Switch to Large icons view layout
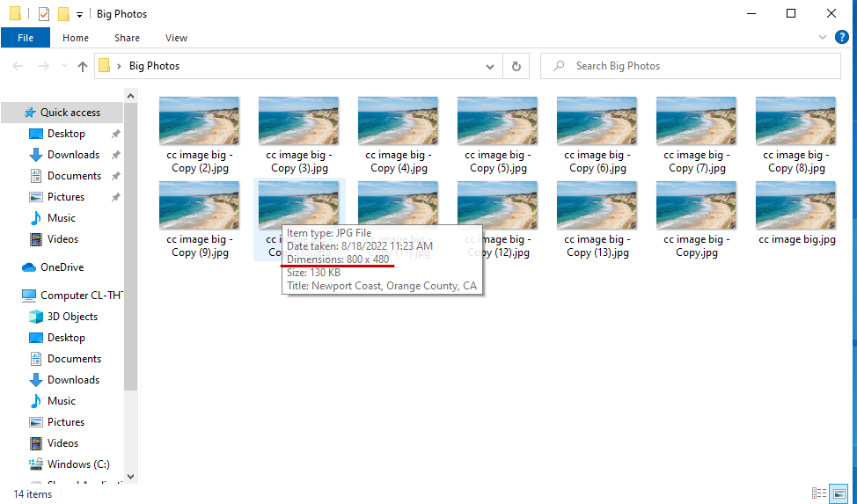 click(x=839, y=493)
